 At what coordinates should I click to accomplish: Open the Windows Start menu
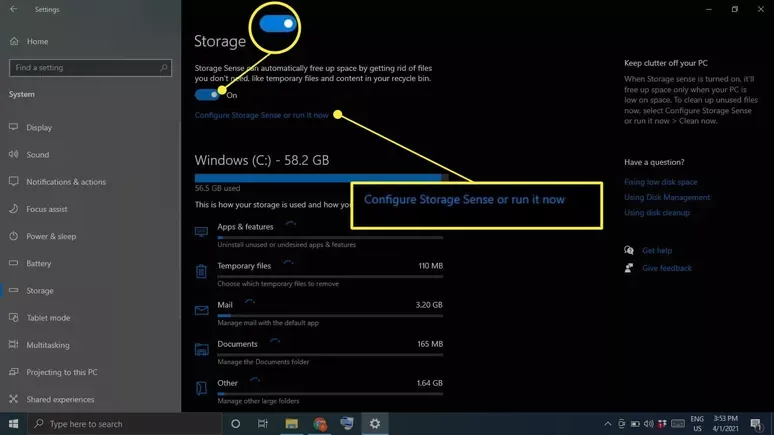13,424
